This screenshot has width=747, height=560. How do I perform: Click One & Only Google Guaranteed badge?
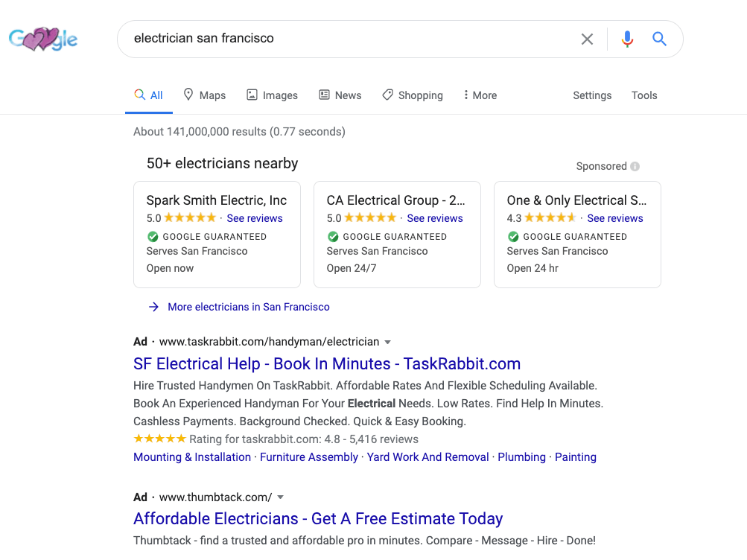513,237
